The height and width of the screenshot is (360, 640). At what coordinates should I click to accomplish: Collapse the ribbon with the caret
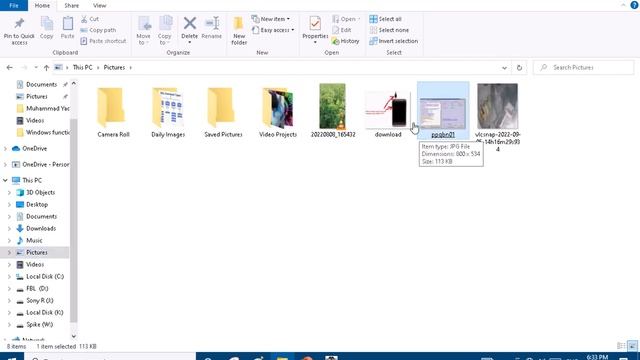[623, 5]
